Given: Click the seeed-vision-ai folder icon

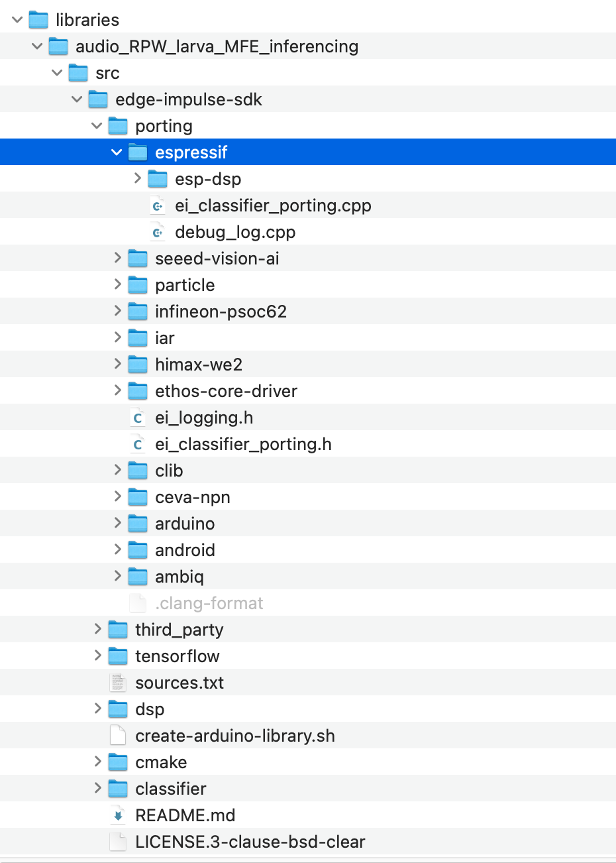Looking at the screenshot, I should (138, 259).
